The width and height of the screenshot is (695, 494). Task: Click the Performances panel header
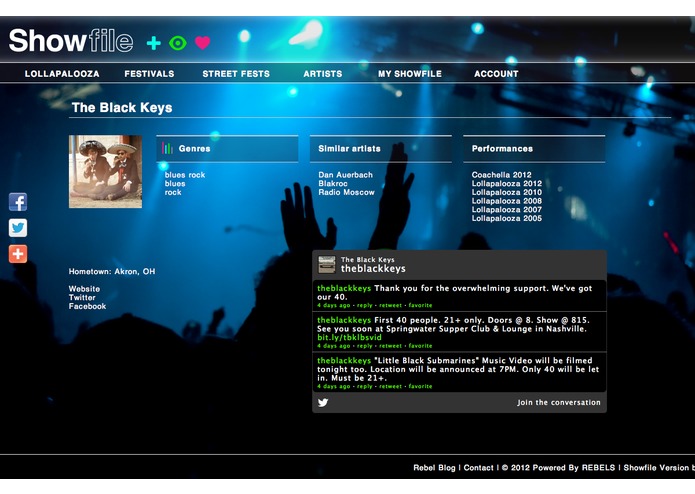pos(534,148)
